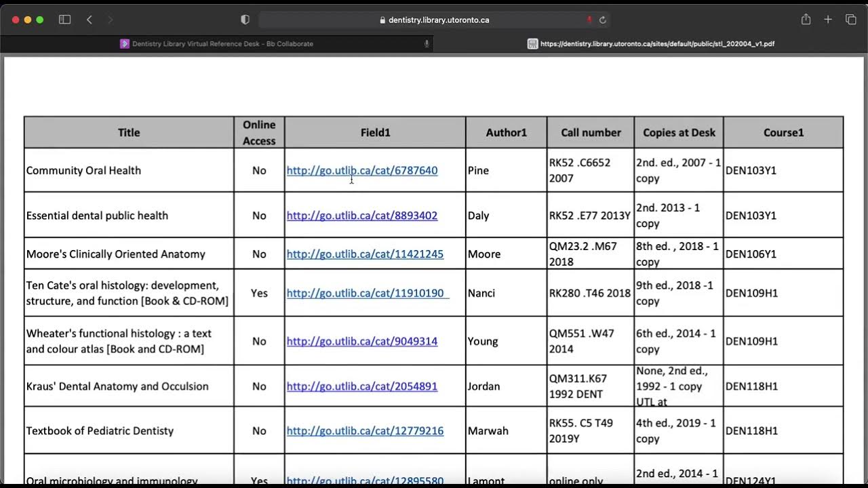Open catalogue link 8893402 for Essential dental public health

click(x=362, y=216)
